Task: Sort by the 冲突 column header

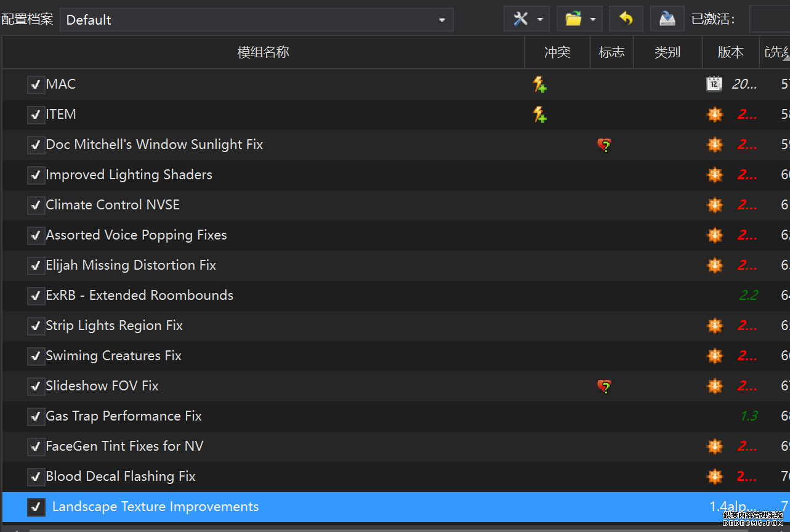Action: point(557,52)
